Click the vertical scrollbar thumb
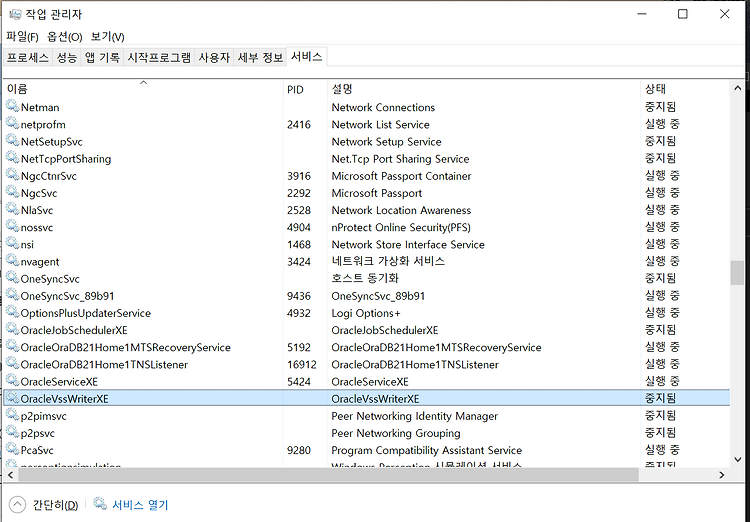 [737, 273]
